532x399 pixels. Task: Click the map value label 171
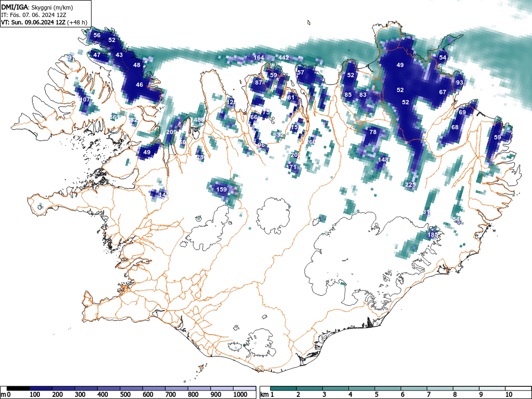point(292,167)
